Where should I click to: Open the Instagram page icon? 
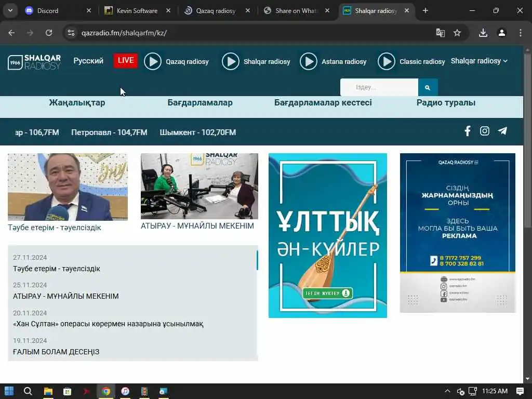485,131
